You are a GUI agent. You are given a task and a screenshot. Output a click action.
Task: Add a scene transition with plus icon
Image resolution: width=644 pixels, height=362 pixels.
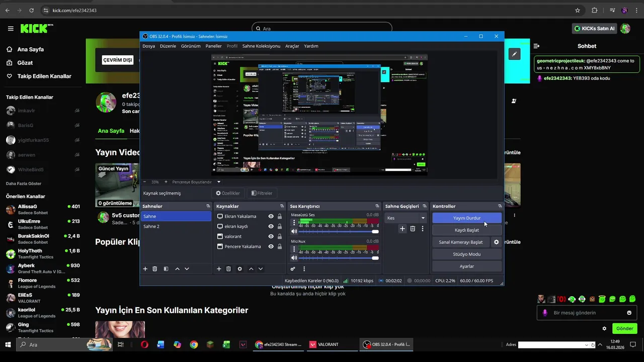click(x=403, y=229)
